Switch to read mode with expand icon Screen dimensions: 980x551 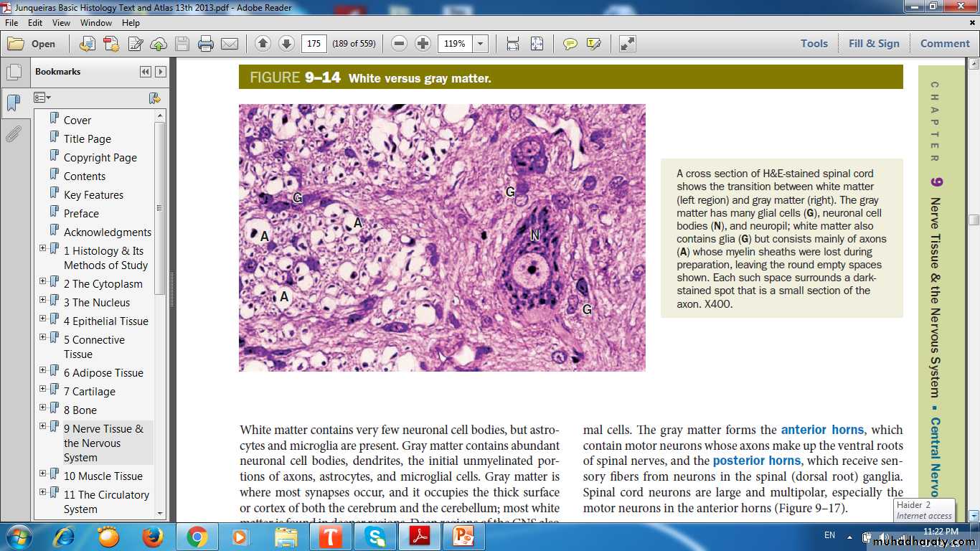coord(627,44)
